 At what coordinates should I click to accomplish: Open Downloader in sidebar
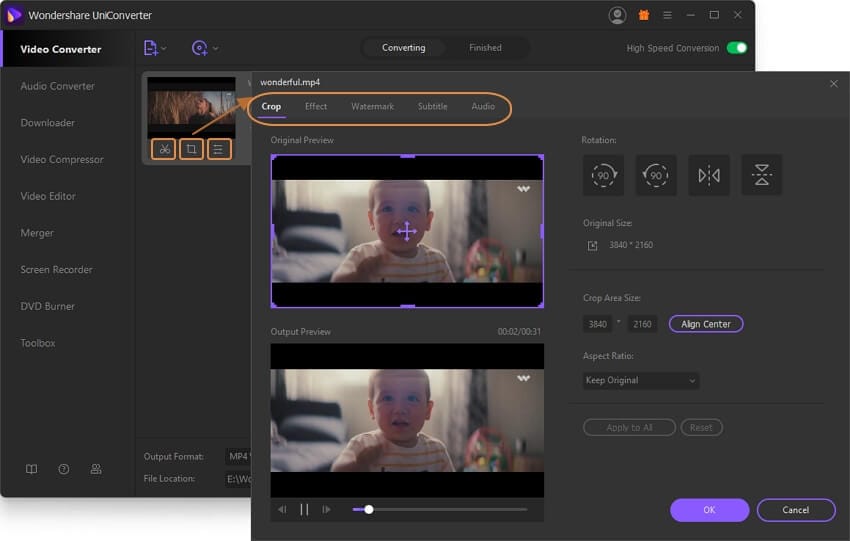48,123
